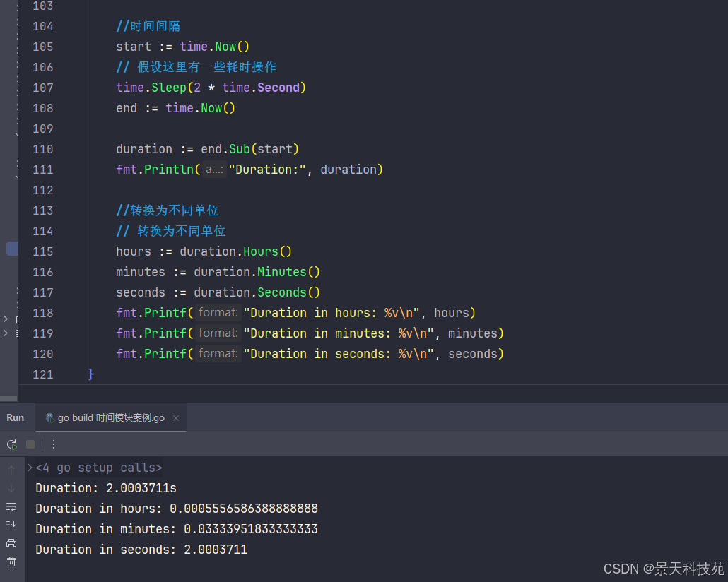Click the a...: parameter hint on line 111
Image resolution: width=728 pixels, height=582 pixels.
point(214,170)
